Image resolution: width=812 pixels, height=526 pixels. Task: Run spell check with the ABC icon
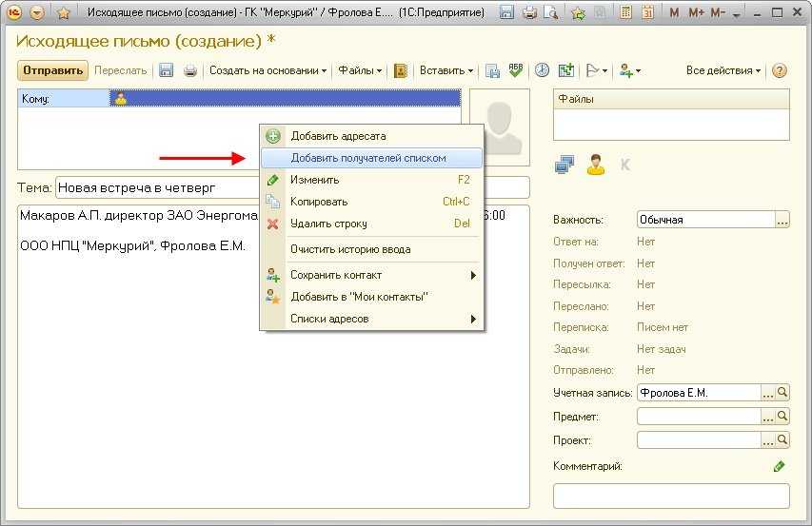[x=516, y=70]
